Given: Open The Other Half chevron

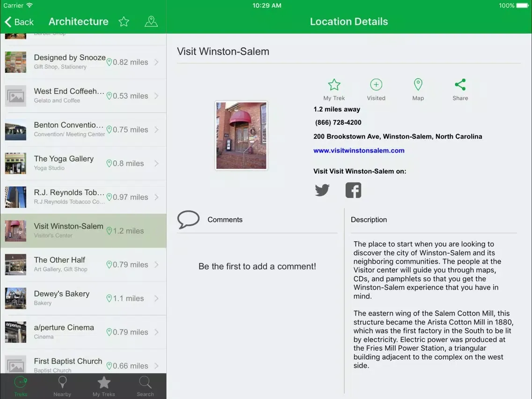Looking at the screenshot, I should [156, 265].
